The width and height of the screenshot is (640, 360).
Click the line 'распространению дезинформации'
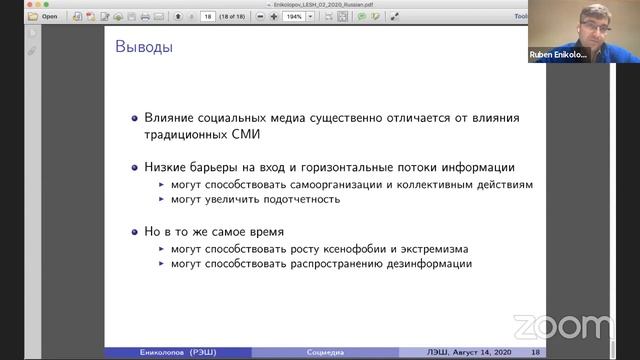pyautogui.click(x=321, y=264)
